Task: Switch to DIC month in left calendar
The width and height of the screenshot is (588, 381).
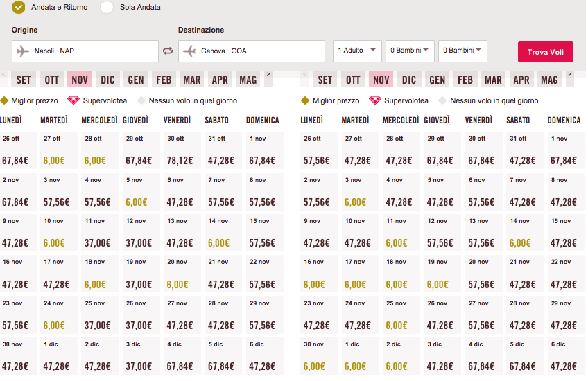Action: 107,80
